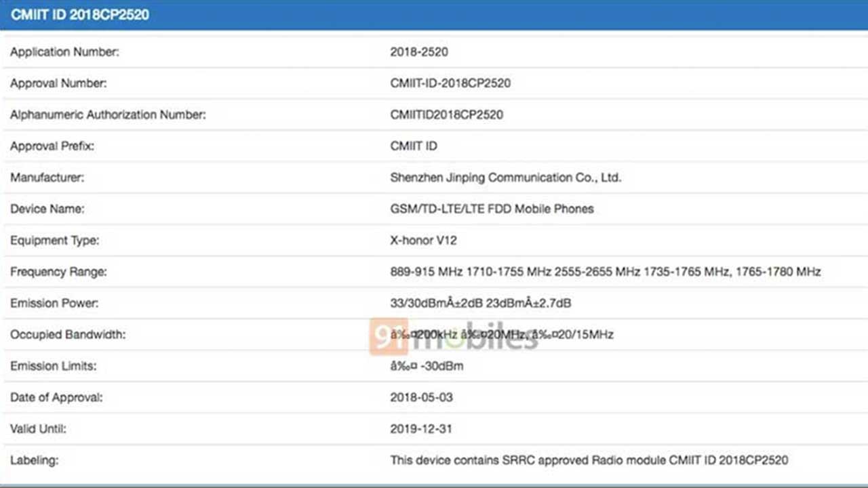Select the SRRC approved Radio module labeling text
Screen dimensions: 868x488
point(589,460)
